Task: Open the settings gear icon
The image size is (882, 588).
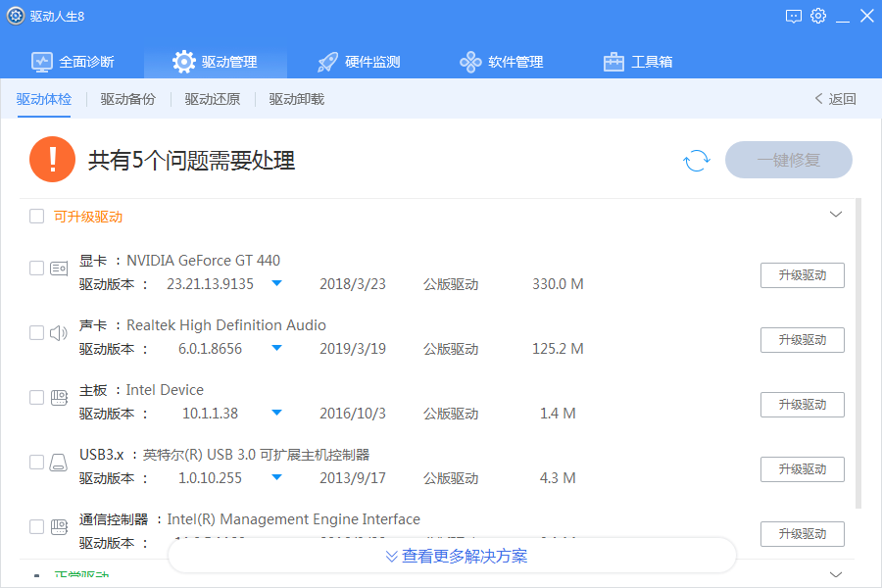Action: point(818,16)
